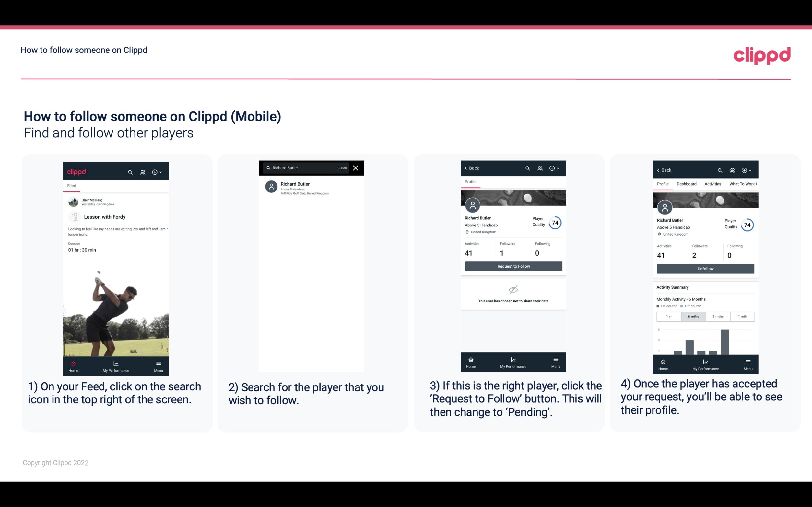This screenshot has height=507, width=812.
Task: Click the Request to Follow button
Action: [513, 266]
